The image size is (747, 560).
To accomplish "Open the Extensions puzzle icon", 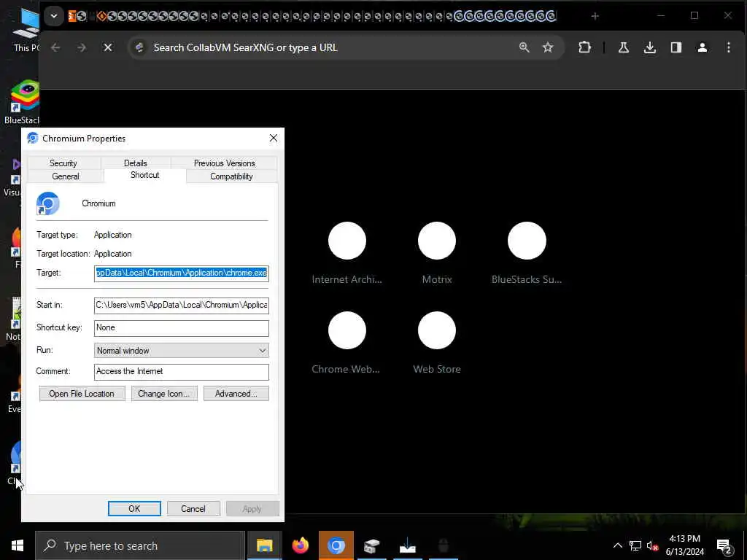I will coord(584,47).
